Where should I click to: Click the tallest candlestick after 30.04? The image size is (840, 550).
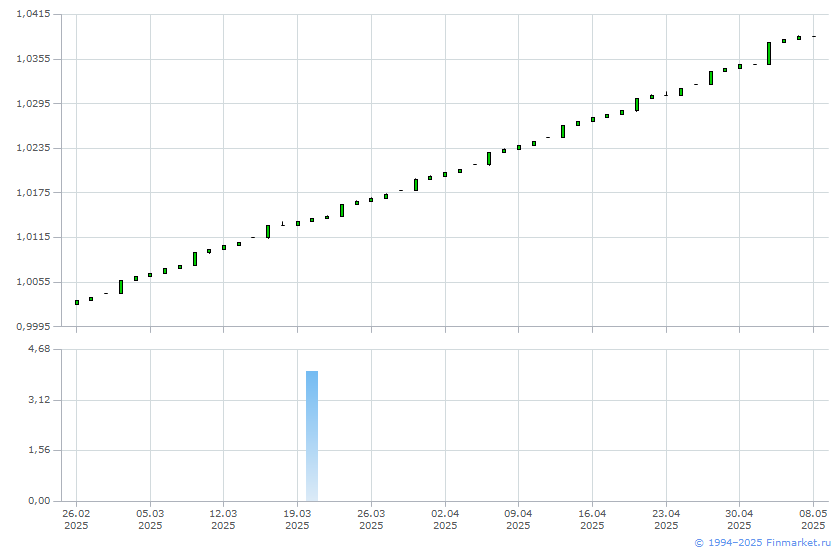pyautogui.click(x=769, y=54)
